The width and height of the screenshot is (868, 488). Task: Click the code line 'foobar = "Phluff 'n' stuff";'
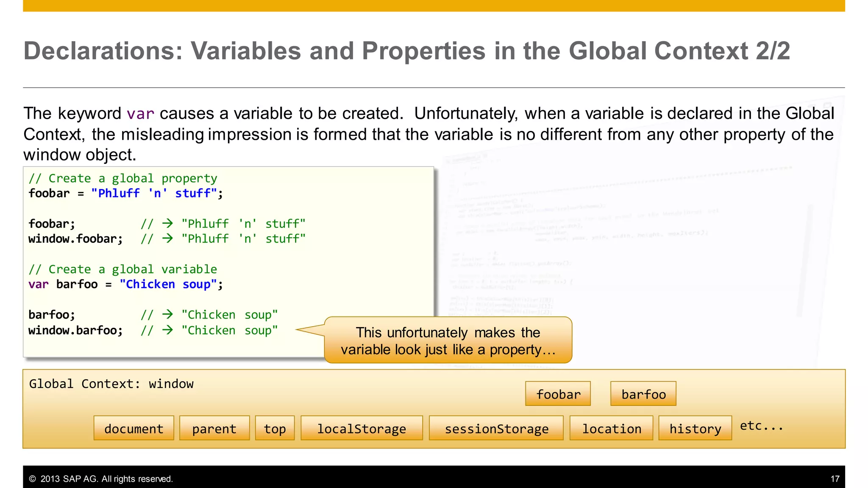point(126,193)
